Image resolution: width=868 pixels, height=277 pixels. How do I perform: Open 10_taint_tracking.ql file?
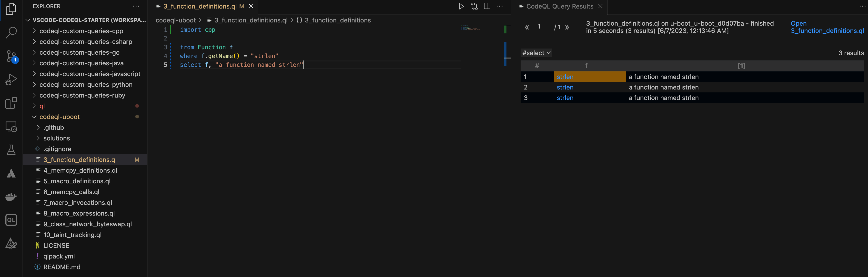point(72,235)
